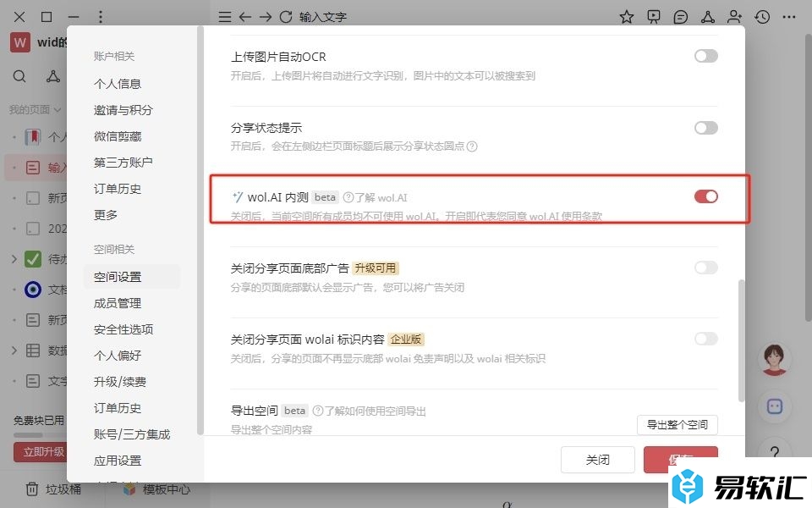
Task: Click the avatar portrait on the right edge
Action: 775,359
